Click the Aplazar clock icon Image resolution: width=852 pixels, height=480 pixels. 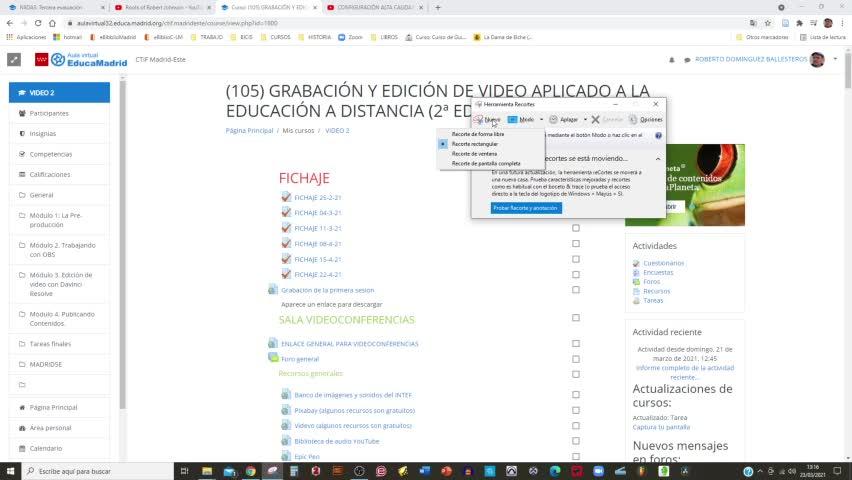pyautogui.click(x=553, y=120)
